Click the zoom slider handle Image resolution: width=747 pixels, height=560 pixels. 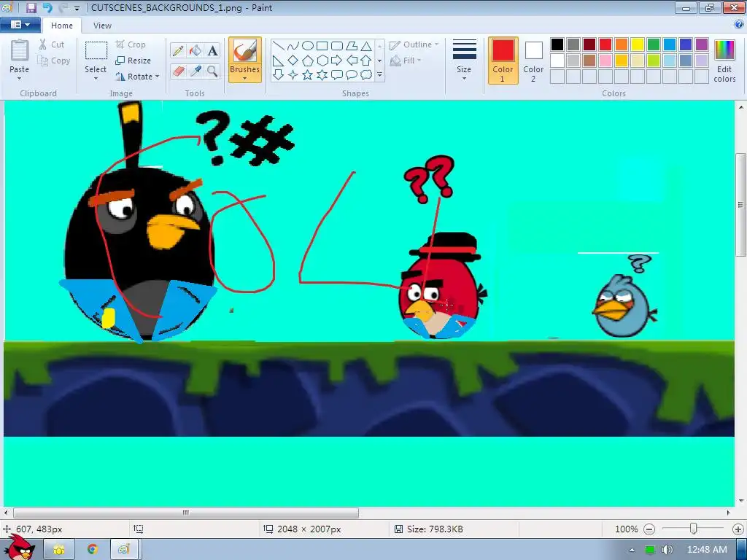[x=694, y=529]
